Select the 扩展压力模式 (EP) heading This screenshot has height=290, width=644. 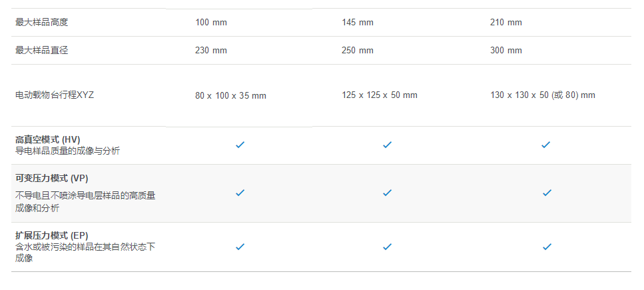[x=52, y=236]
